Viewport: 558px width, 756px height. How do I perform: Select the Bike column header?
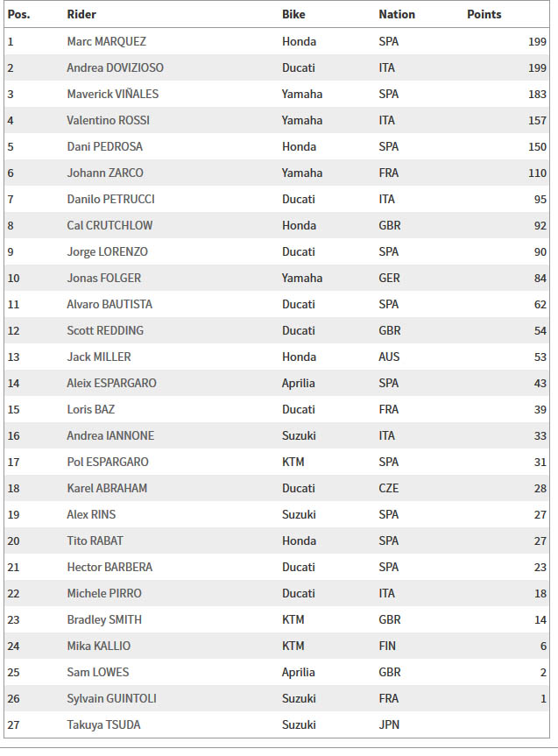tap(293, 15)
